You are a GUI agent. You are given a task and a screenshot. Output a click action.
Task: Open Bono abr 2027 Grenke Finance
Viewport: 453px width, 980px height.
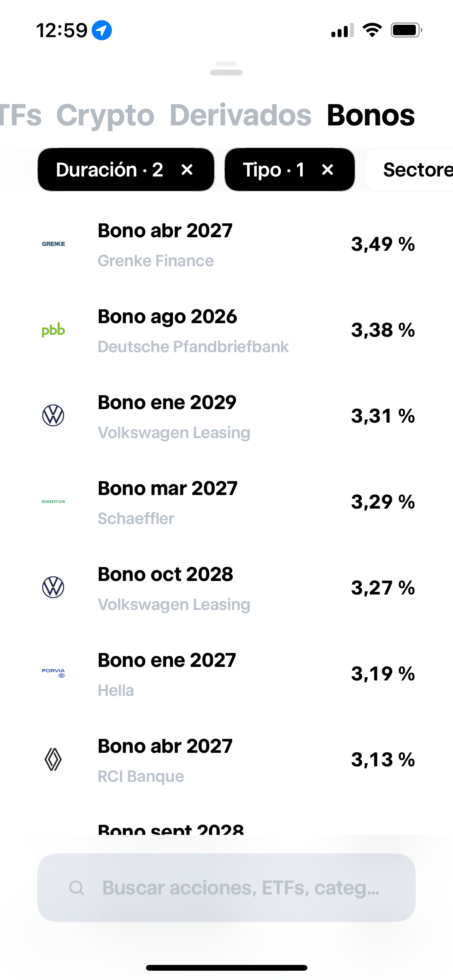pos(226,245)
